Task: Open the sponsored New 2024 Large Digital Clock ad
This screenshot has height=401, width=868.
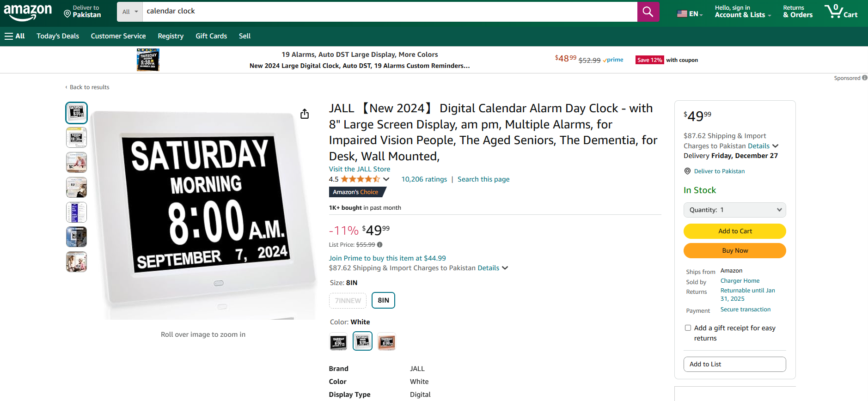Action: pyautogui.click(x=360, y=66)
